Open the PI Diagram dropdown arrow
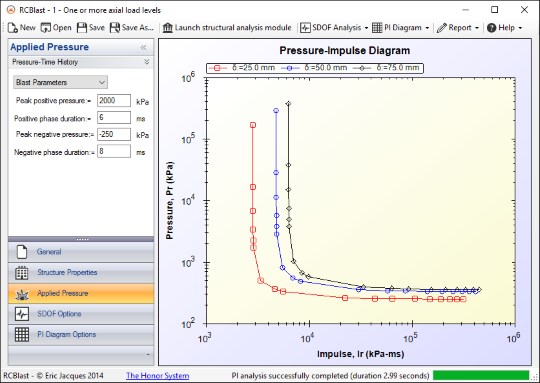 pos(427,28)
